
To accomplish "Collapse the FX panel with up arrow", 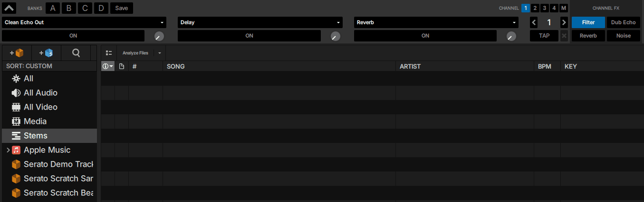I will pyautogui.click(x=10, y=8).
